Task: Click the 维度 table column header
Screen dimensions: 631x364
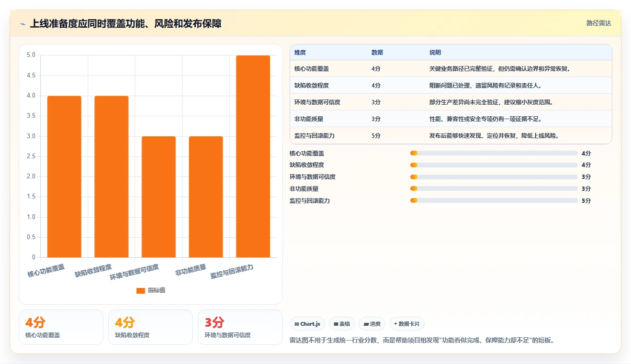Action: pyautogui.click(x=300, y=52)
